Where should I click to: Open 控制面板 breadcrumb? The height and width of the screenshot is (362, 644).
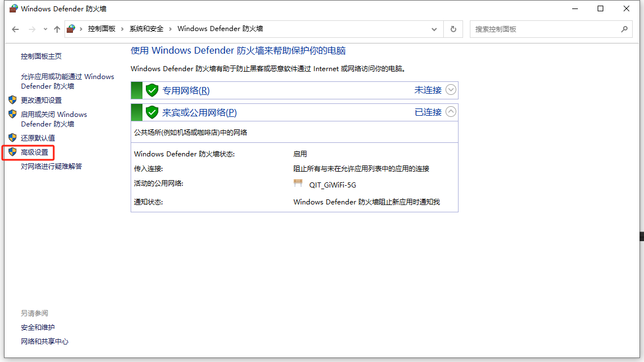(101, 29)
